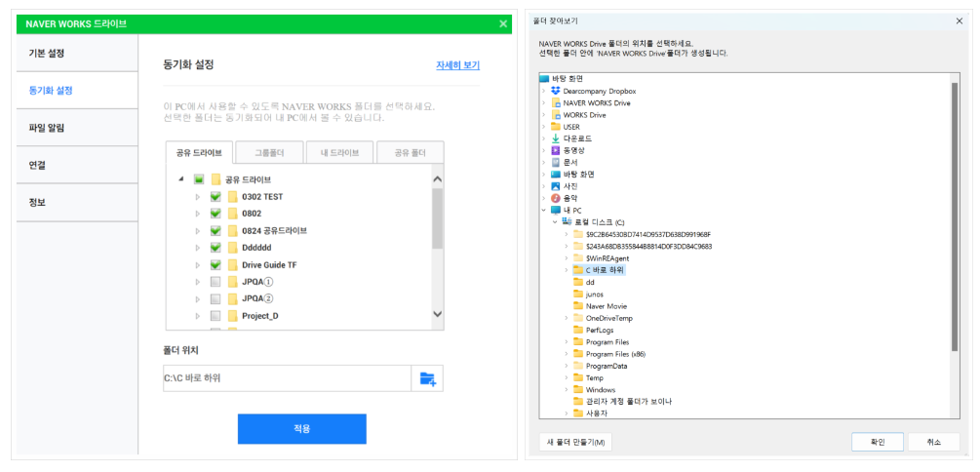Click the Naver Movie folder icon
The height and width of the screenshot is (472, 980).
point(578,306)
